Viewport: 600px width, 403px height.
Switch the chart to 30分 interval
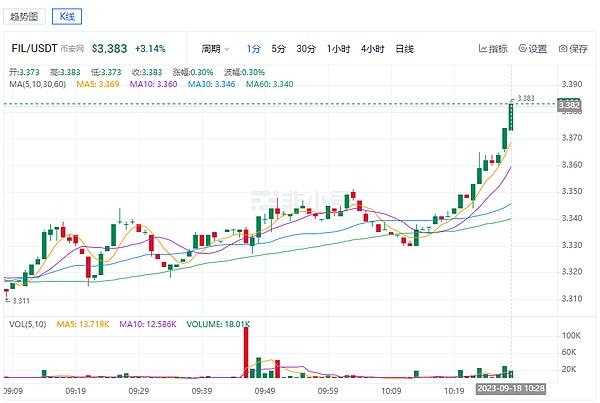click(x=305, y=48)
